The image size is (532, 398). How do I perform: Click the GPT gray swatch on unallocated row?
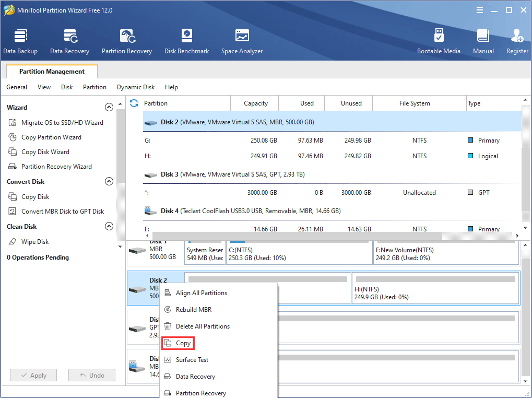(x=470, y=192)
